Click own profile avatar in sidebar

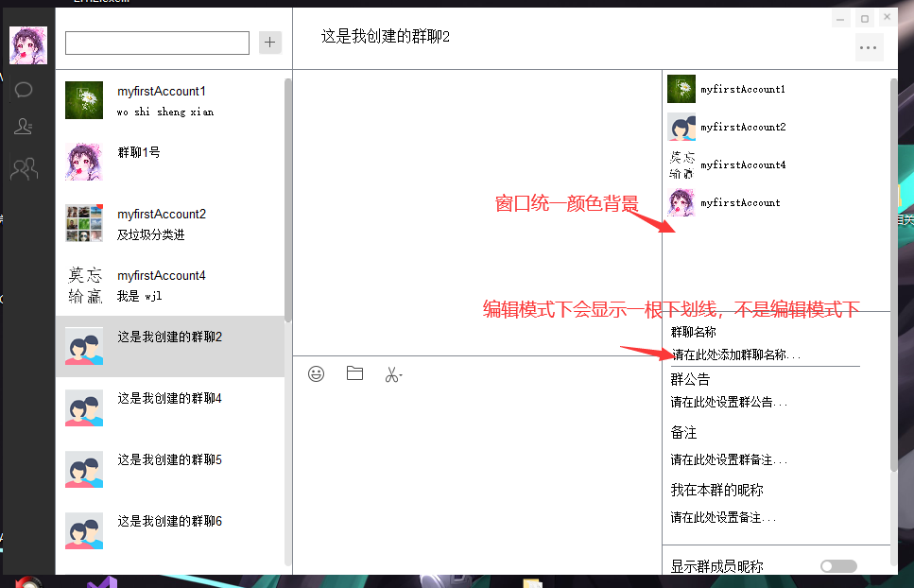[x=28, y=44]
